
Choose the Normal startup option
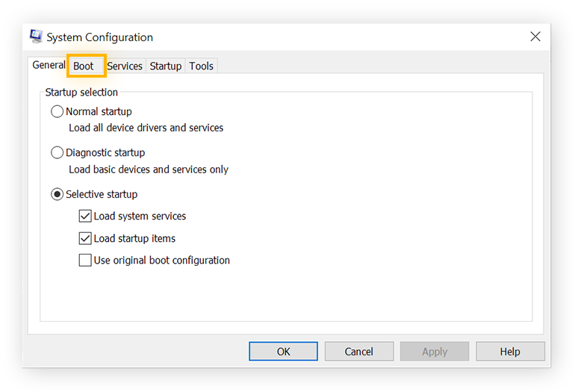[x=57, y=111]
